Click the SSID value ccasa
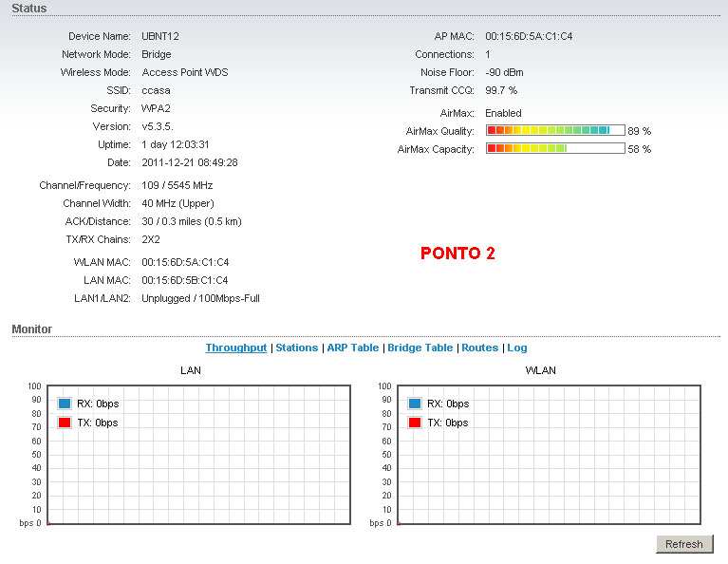 (156, 90)
